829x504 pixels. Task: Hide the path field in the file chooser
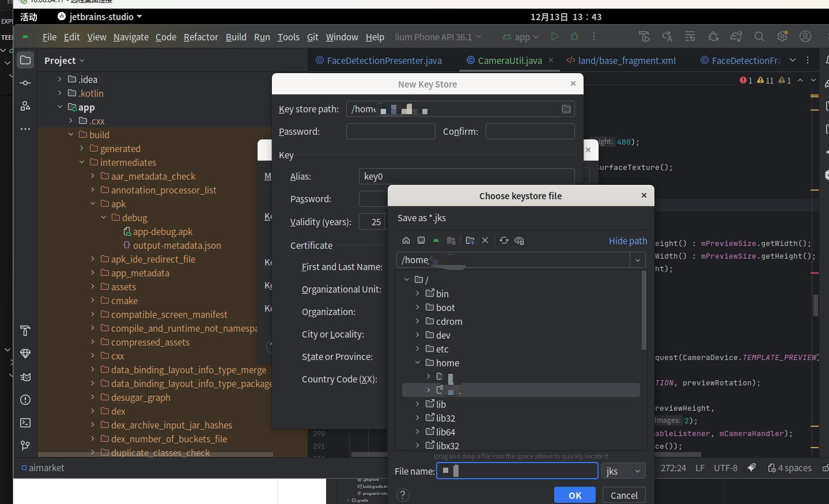[x=627, y=241]
